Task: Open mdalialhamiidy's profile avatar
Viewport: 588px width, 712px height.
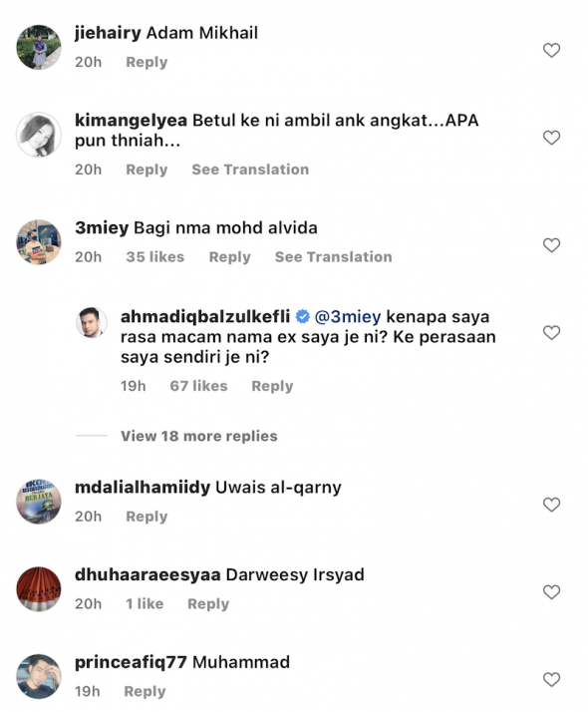Action: tap(39, 502)
